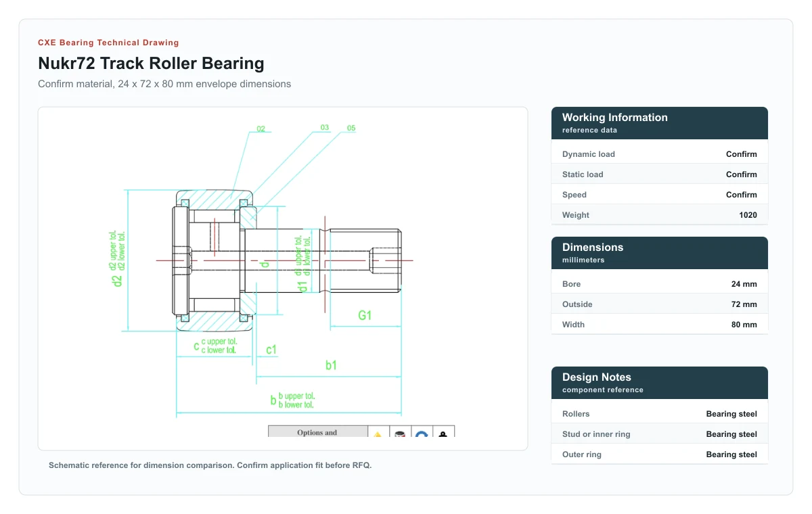Click the bore value '24 mm'
Image resolution: width=812 pixels, height=514 pixels.
click(x=744, y=284)
